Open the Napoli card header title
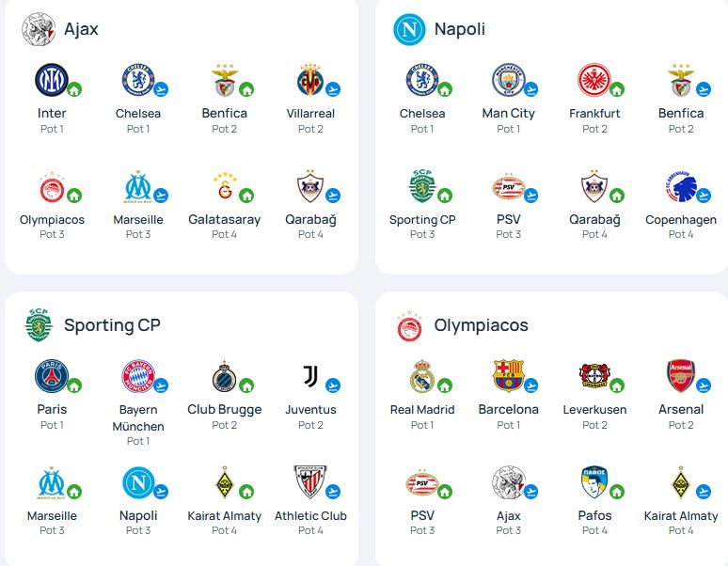 pos(460,29)
